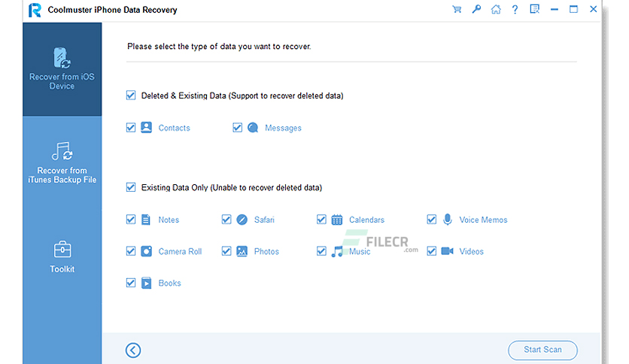
Task: Uncheck the Notes checkbox
Action: click(x=131, y=220)
